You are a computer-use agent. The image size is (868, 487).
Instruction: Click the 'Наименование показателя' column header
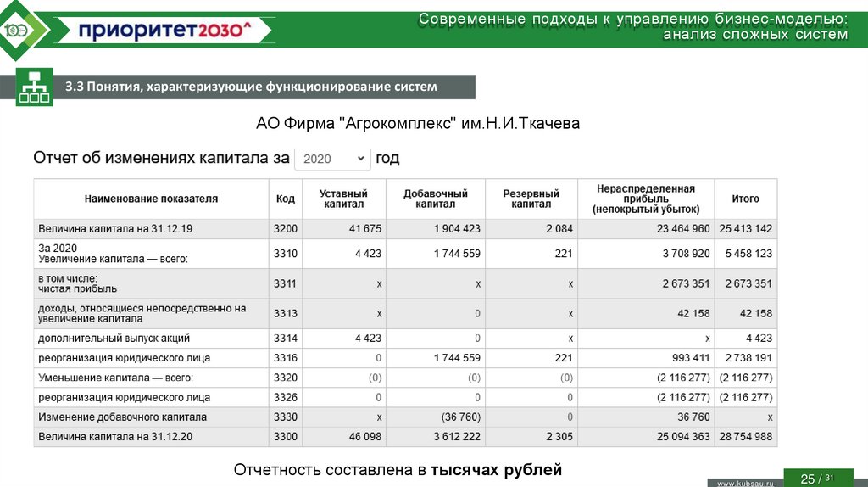coord(151,199)
